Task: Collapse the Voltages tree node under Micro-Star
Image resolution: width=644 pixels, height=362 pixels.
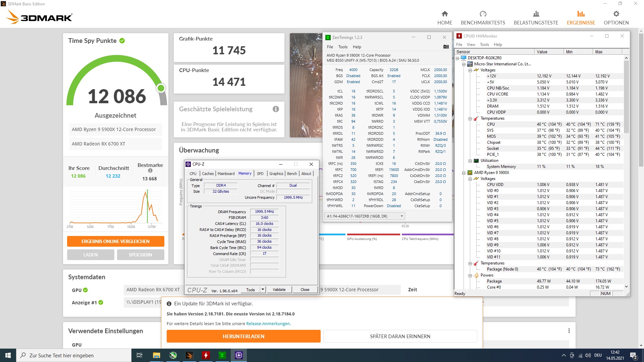Action: point(470,70)
